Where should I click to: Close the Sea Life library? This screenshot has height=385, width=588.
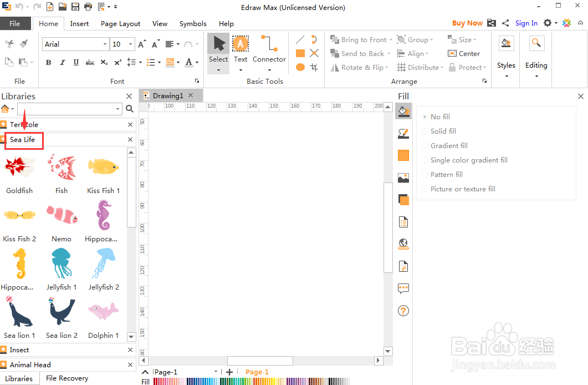point(130,140)
